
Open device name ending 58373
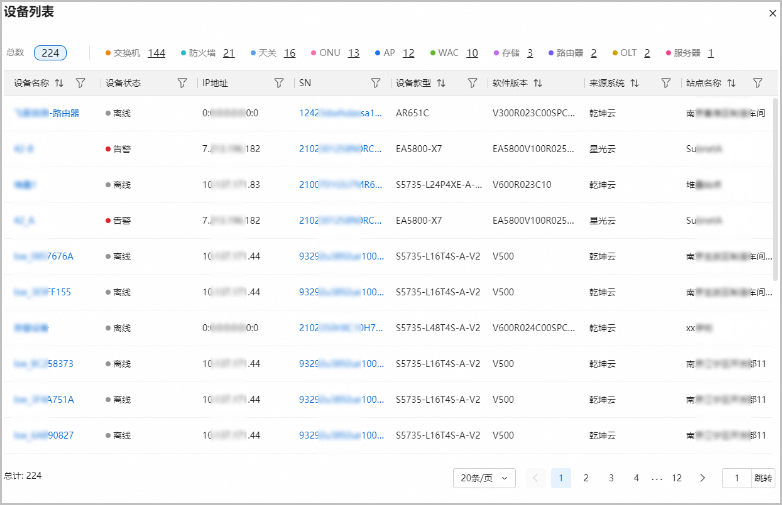click(x=43, y=364)
